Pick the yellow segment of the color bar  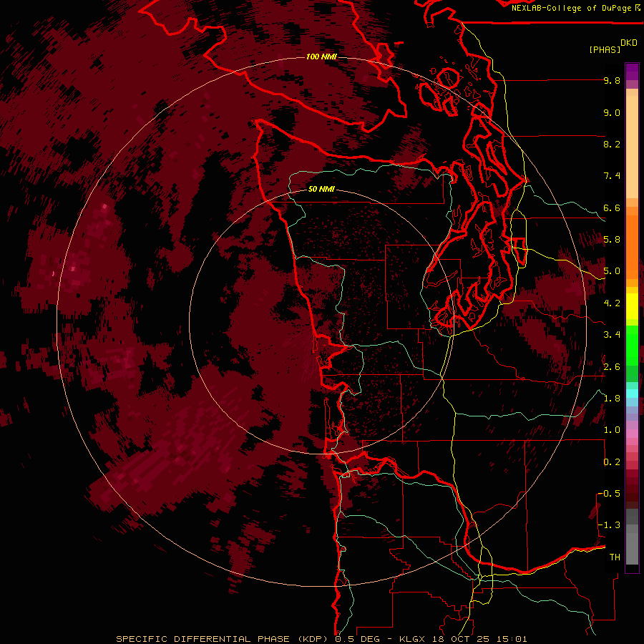click(632, 306)
